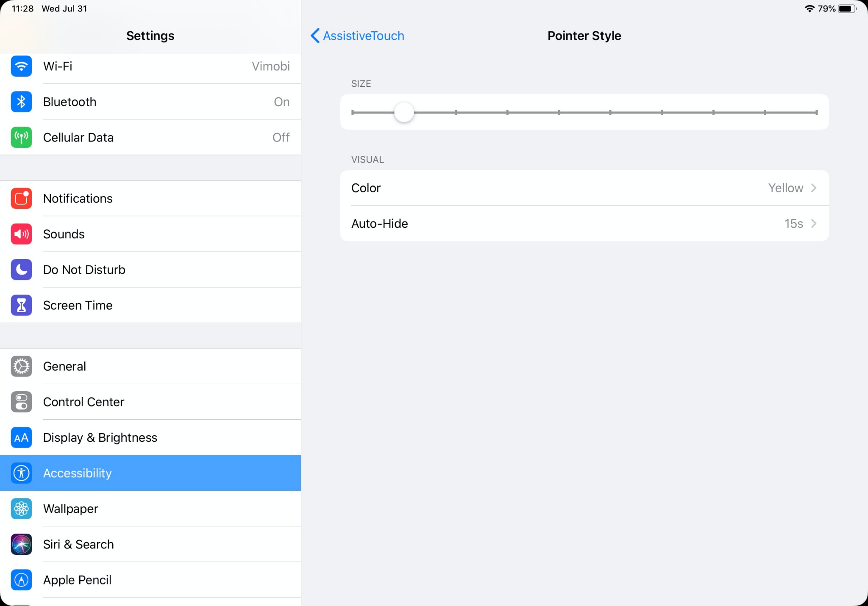
Task: Tap the Wi-Fi icon in sidebar
Action: click(x=21, y=66)
